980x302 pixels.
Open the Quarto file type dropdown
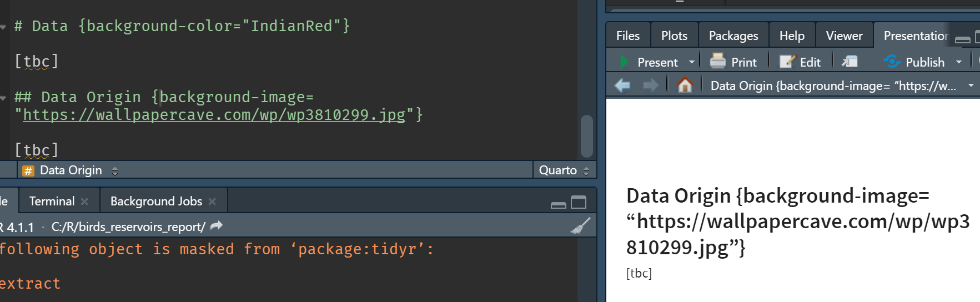564,170
